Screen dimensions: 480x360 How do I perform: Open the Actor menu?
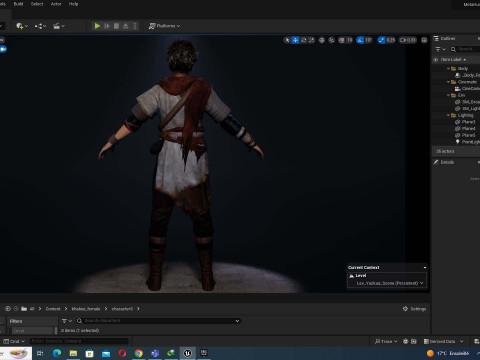(x=56, y=4)
